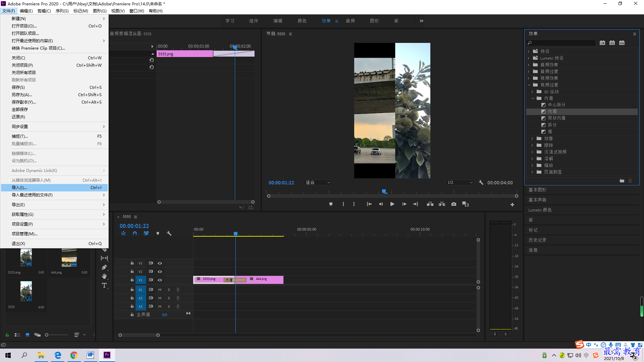Click Mark In button in program monitor
Screen dimensions: 644x362
[x=343, y=204]
